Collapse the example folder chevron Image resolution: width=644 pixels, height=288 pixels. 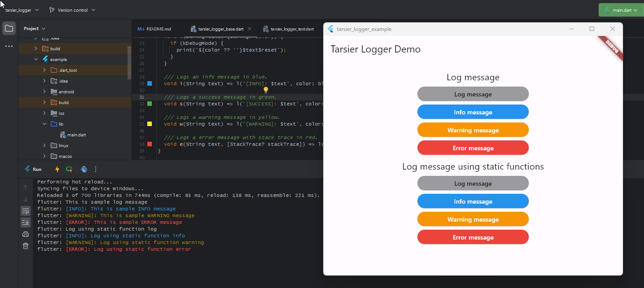36,59
